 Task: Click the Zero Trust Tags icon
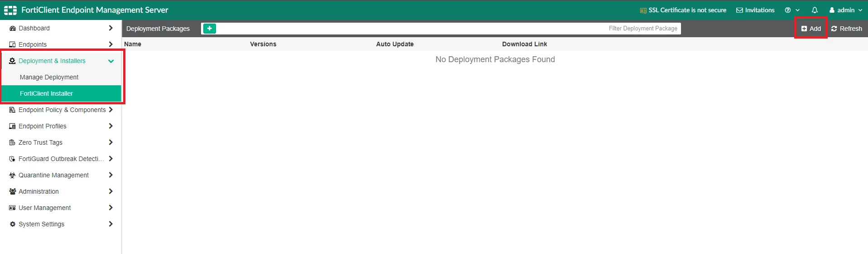click(13, 142)
